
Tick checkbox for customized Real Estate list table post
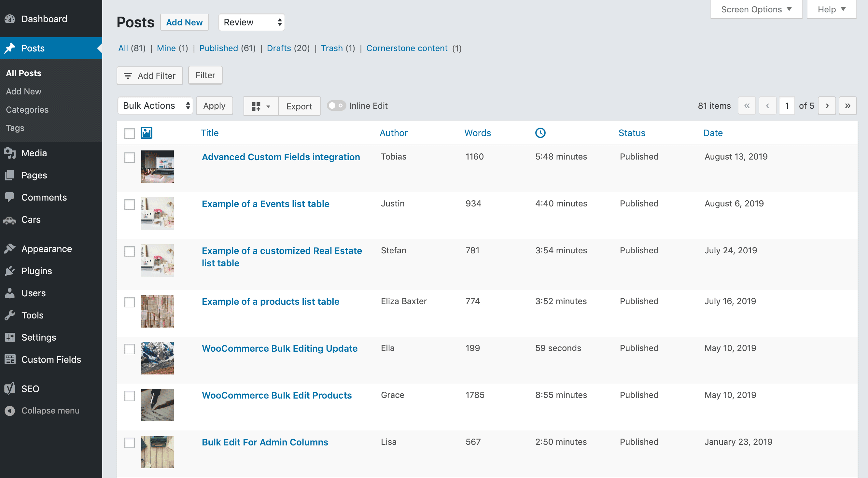tap(129, 251)
